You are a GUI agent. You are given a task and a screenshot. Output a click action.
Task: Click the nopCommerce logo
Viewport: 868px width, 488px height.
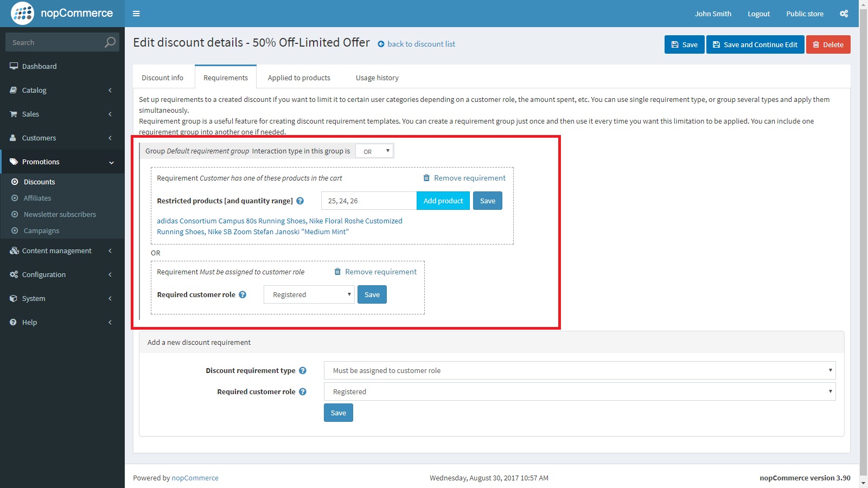[x=62, y=13]
